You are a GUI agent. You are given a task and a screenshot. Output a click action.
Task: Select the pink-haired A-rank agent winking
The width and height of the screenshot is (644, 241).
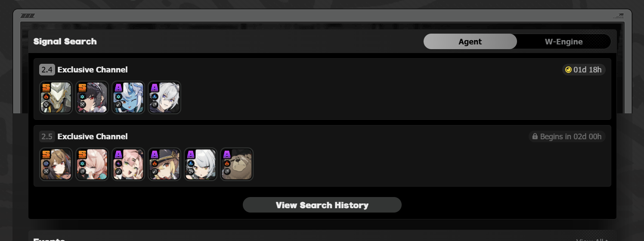(x=128, y=164)
